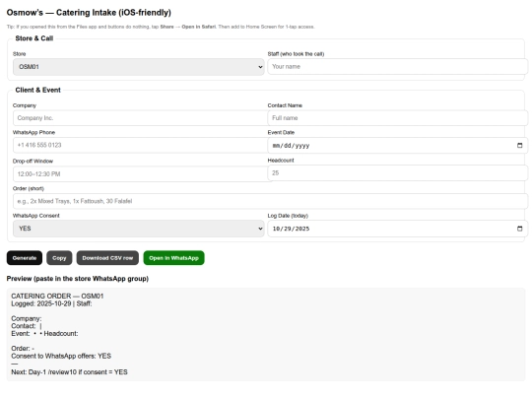The height and width of the screenshot is (399, 532).
Task: Click the Order (short) input field
Action: click(x=270, y=201)
